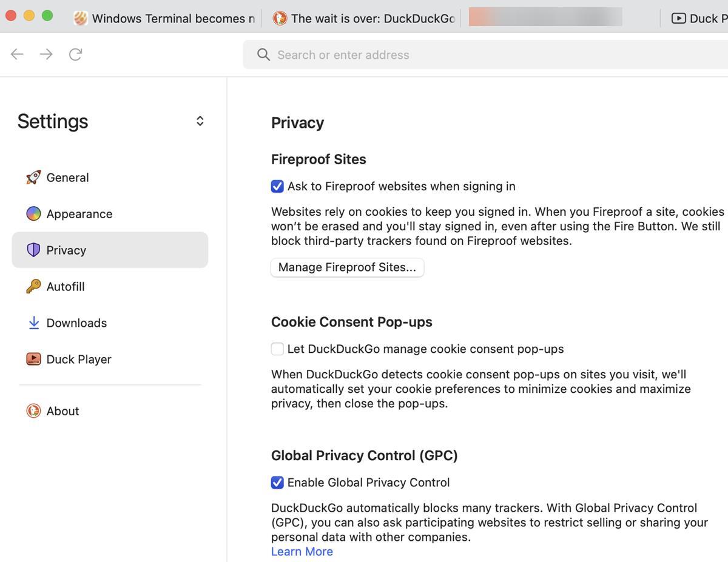Disable Enable Global Privacy Control

277,482
